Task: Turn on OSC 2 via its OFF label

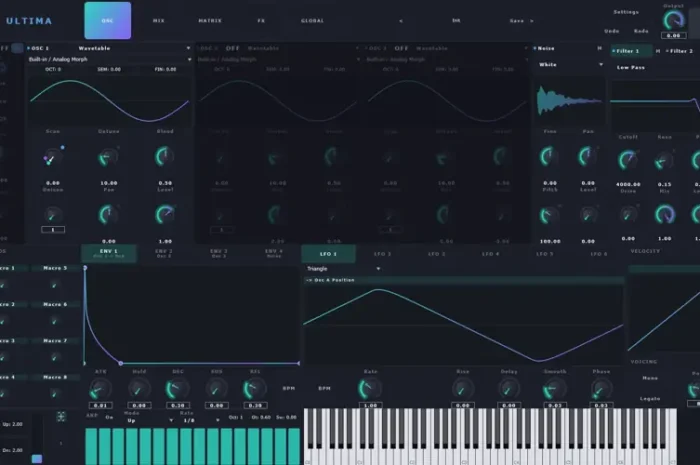Action: pyautogui.click(x=233, y=48)
